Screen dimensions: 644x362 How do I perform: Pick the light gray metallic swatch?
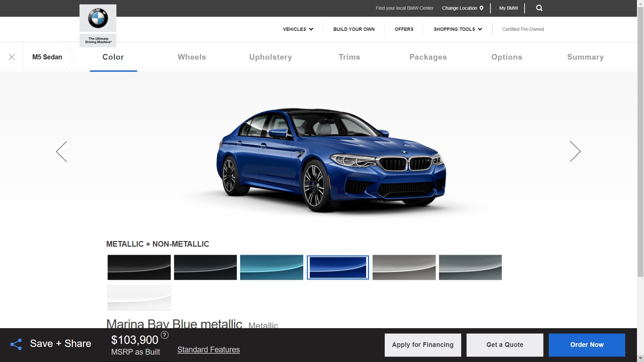click(404, 267)
